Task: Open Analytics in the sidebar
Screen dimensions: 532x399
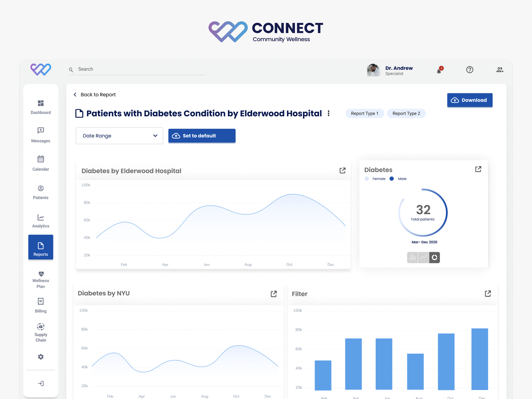Action: click(41, 221)
